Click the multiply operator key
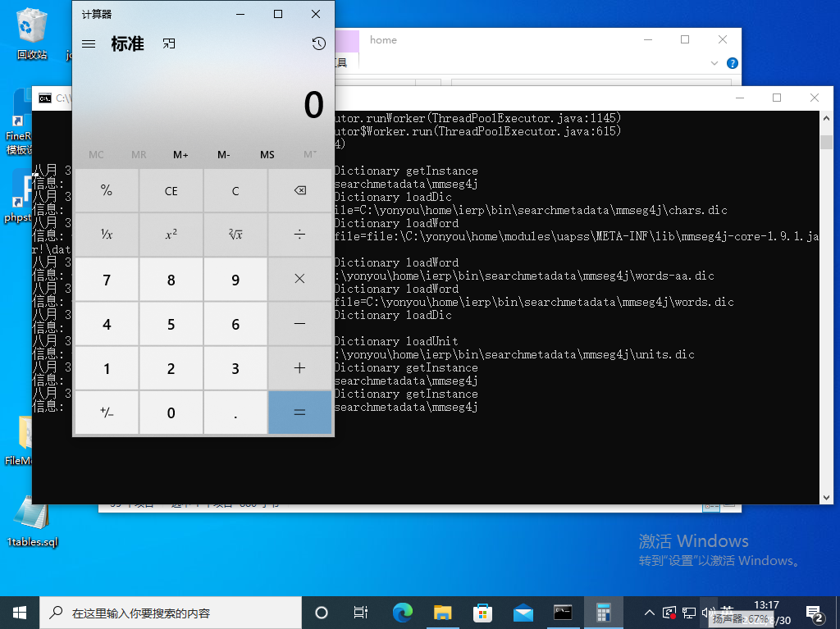This screenshot has width=840, height=629. [300, 279]
